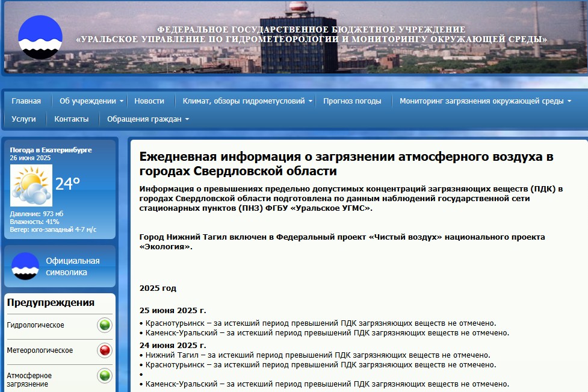Expand Климат, обзоры гидрометусловий dropdown
Screen dimensions: 588x392
(247, 101)
